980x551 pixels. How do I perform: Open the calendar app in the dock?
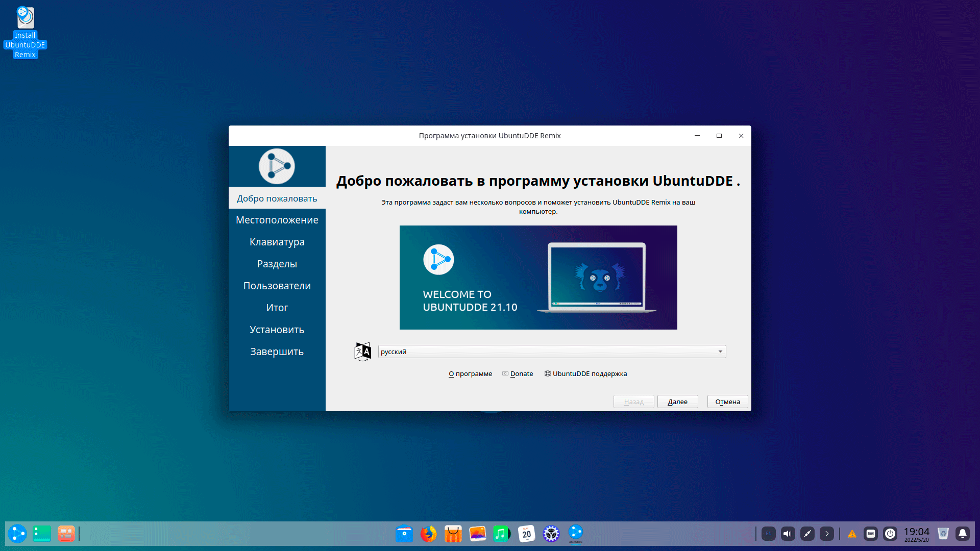[526, 534]
